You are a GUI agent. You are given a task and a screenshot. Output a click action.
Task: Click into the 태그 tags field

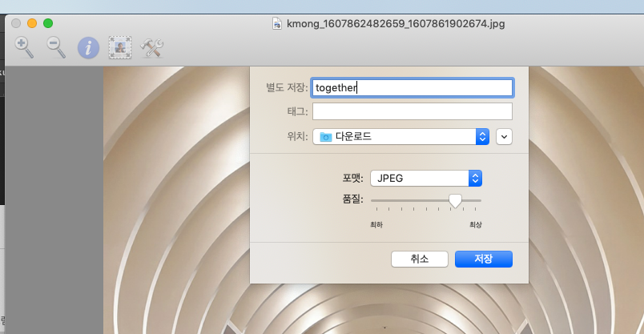412,111
